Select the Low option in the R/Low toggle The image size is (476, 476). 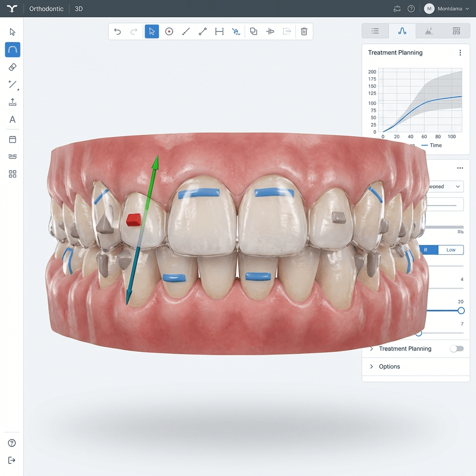click(450, 250)
